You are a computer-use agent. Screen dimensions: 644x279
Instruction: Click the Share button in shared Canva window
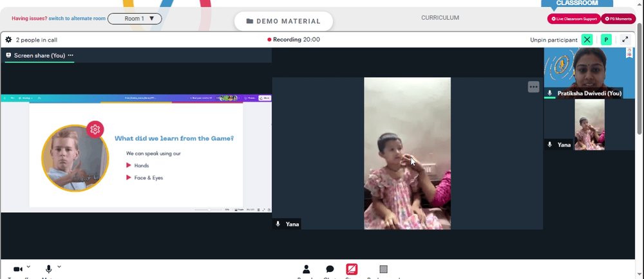[x=266, y=98]
